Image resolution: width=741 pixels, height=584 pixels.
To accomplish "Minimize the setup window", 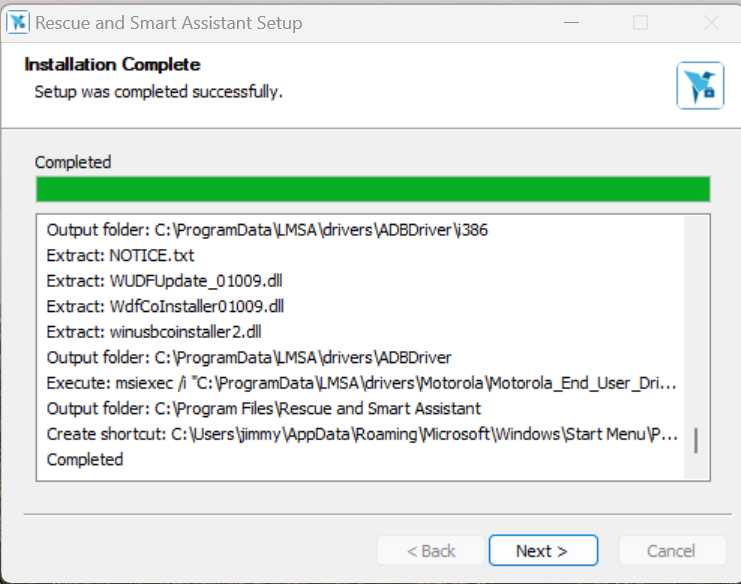I will pos(571,22).
